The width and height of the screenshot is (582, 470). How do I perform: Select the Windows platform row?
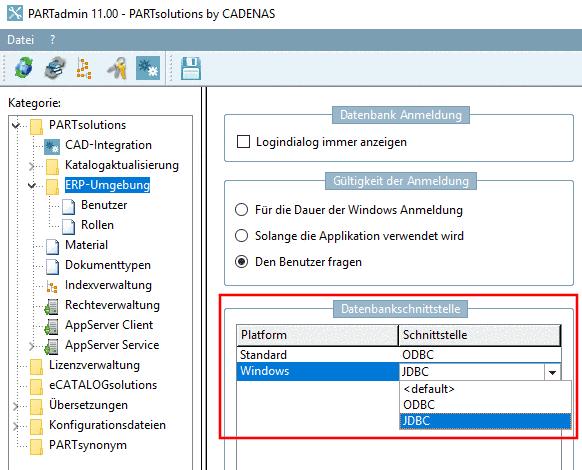317,371
